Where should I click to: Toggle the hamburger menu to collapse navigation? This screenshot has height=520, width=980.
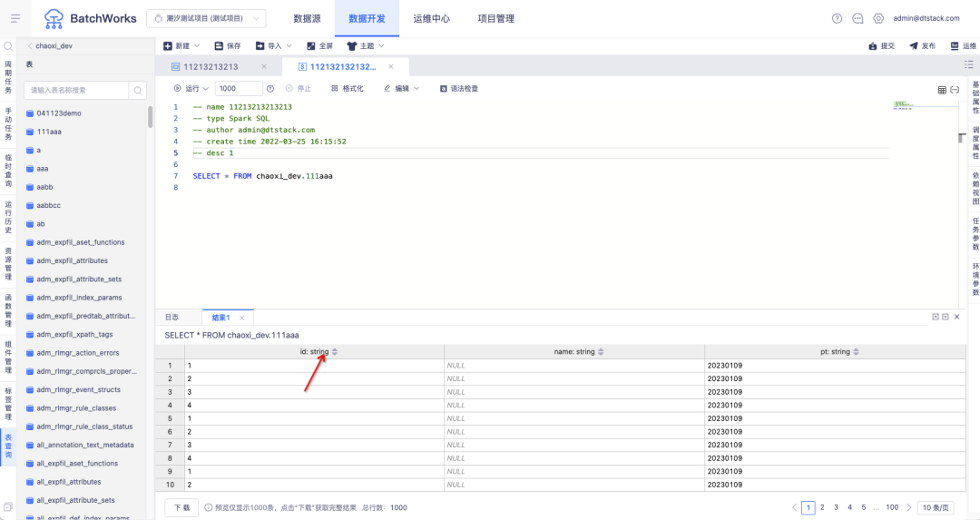[x=15, y=18]
